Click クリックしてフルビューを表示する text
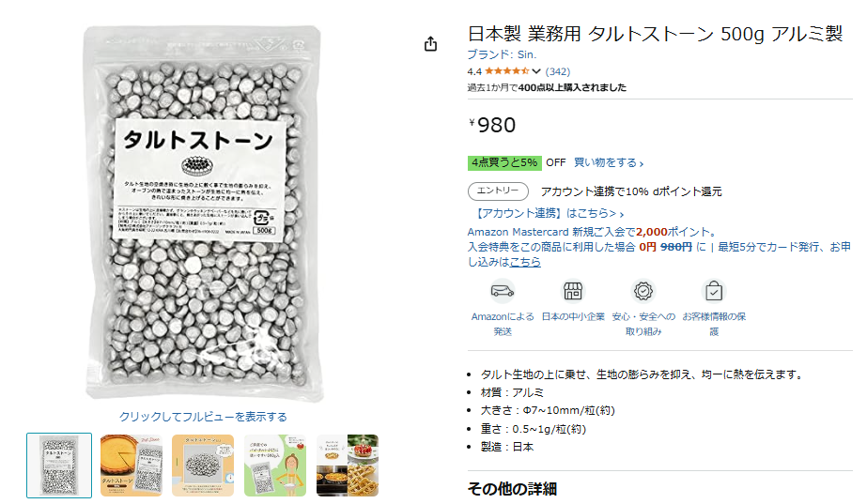This screenshot has height=504, width=867. 203,417
